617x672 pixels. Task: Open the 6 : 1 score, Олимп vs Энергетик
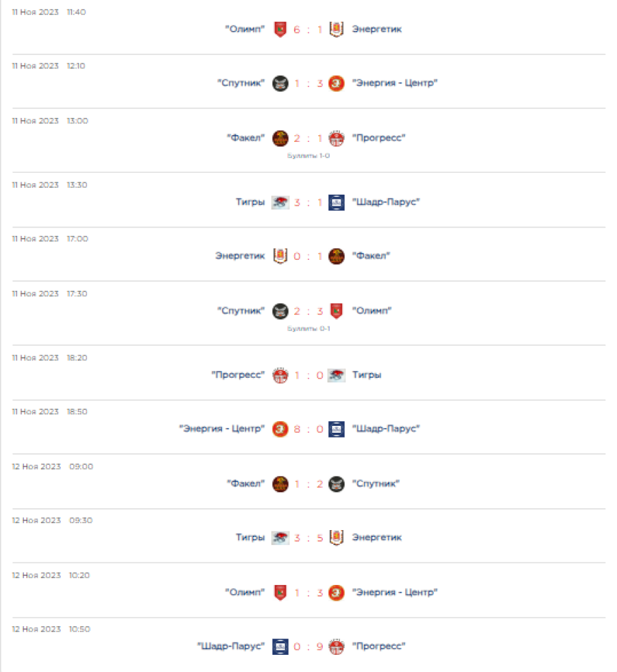point(308,29)
